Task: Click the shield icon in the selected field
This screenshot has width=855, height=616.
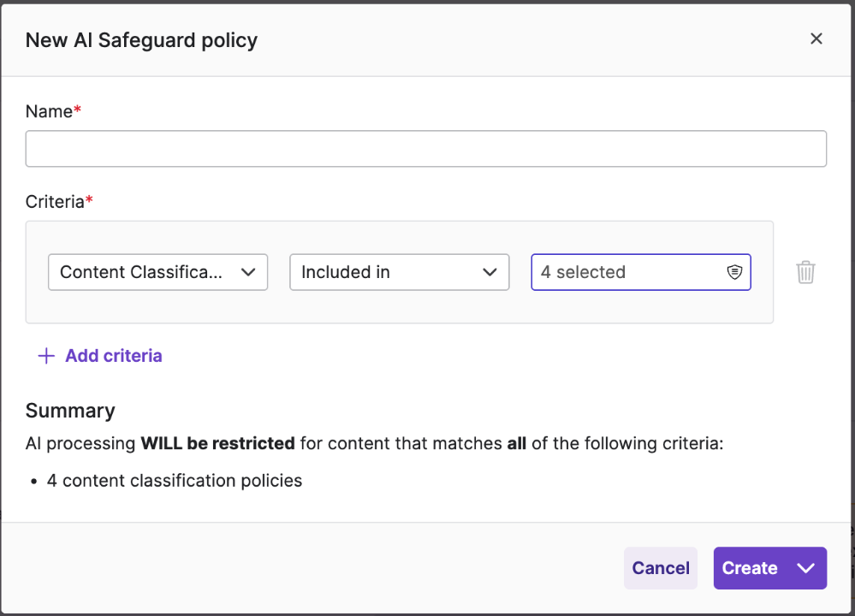Action: 734,272
